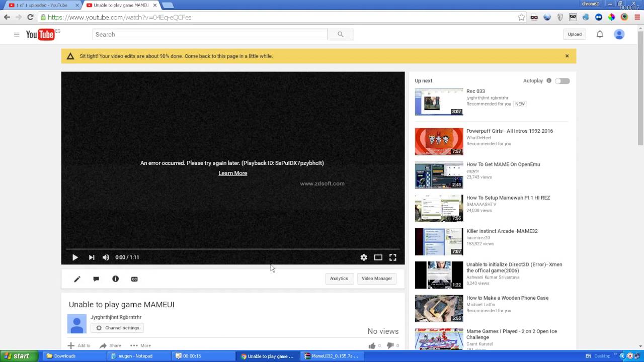Go back in the browser
This screenshot has height=362, width=644.
7,17
